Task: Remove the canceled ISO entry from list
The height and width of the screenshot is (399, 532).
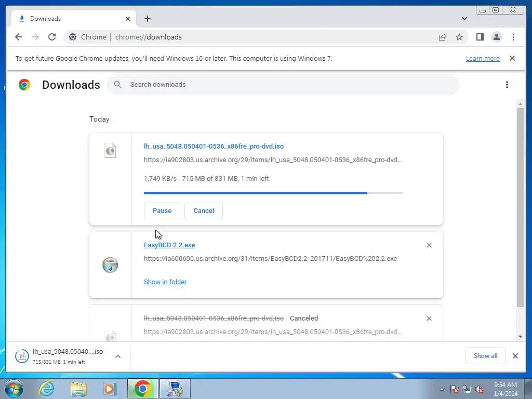Action: [429, 318]
